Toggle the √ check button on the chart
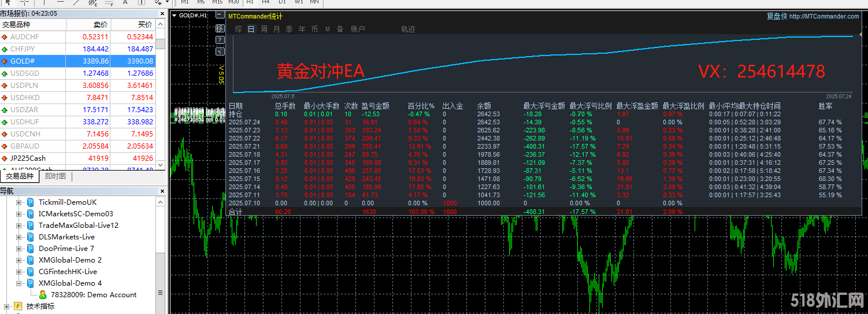Screen dimensions: 868x314 click(220, 51)
